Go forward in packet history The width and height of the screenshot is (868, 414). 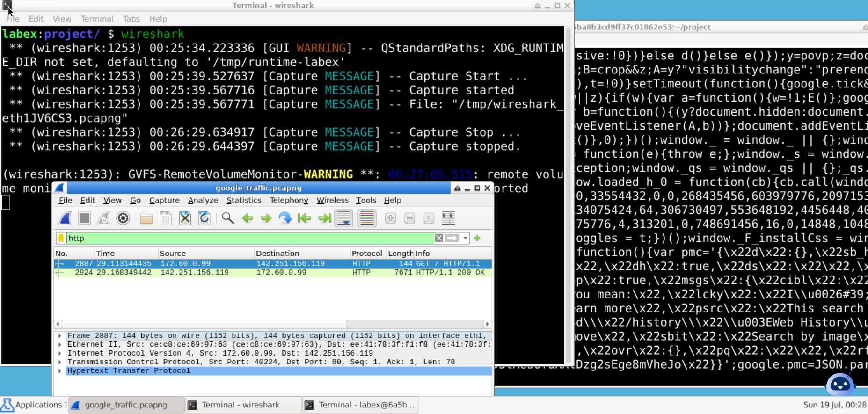[266, 218]
